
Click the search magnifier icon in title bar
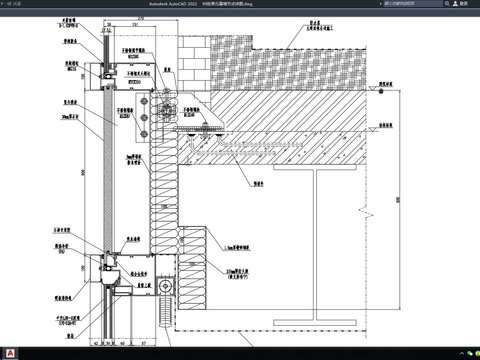pyautogui.click(x=447, y=4)
